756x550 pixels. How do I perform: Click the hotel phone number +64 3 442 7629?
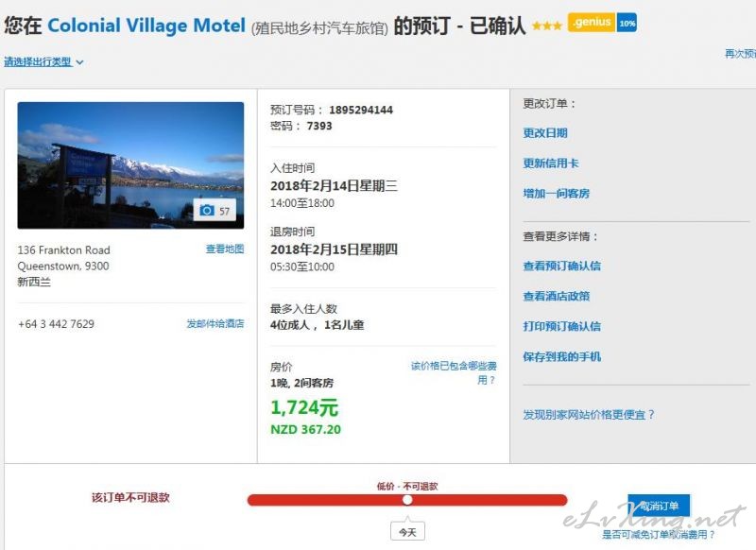tap(56, 324)
